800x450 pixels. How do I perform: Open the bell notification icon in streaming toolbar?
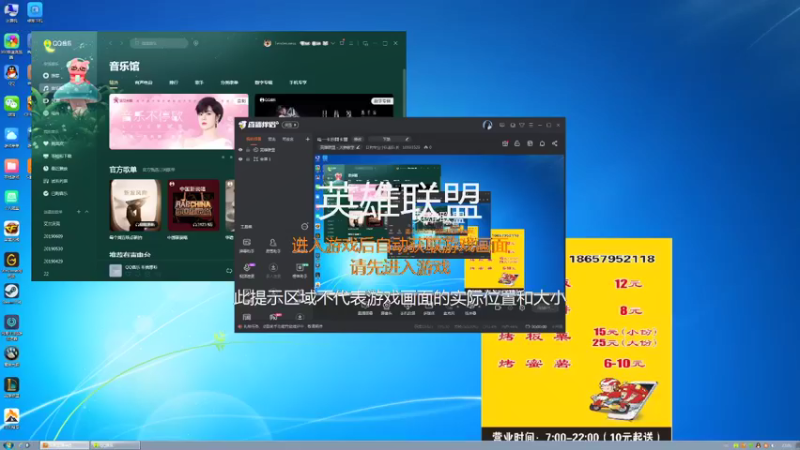542,143
